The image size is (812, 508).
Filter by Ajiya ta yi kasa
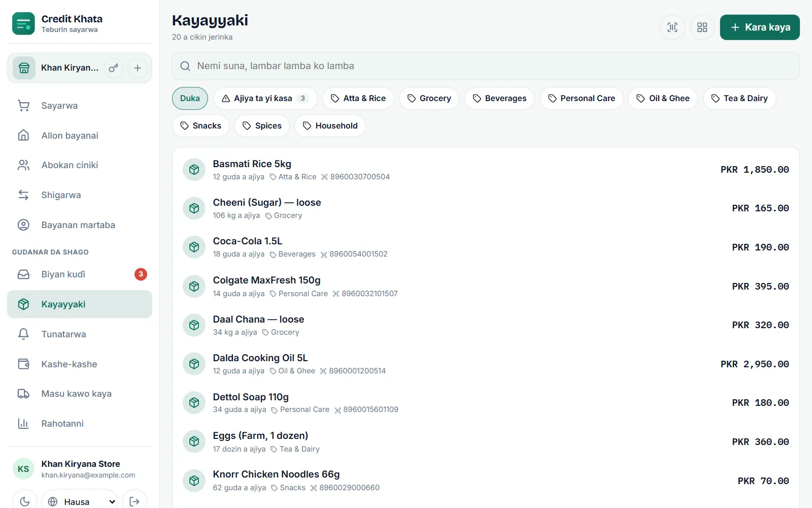tap(265, 99)
